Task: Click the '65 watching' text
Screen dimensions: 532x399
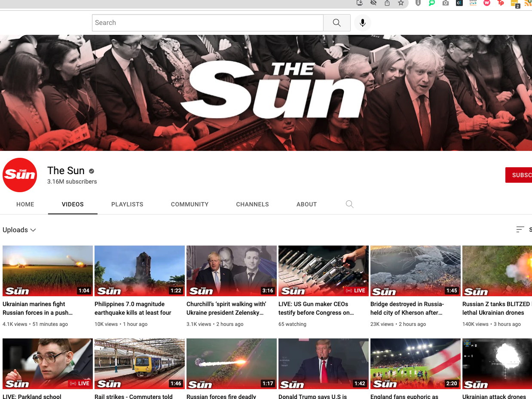Action: point(292,324)
